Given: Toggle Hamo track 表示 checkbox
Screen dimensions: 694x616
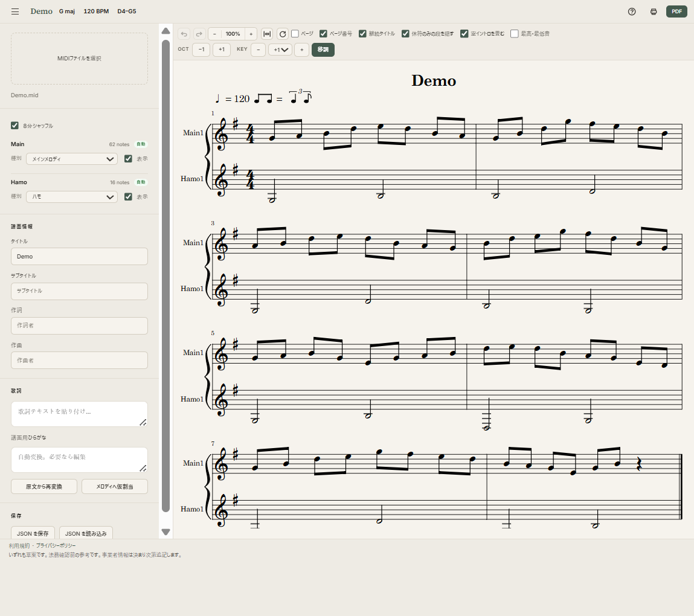Looking at the screenshot, I should click(x=129, y=197).
